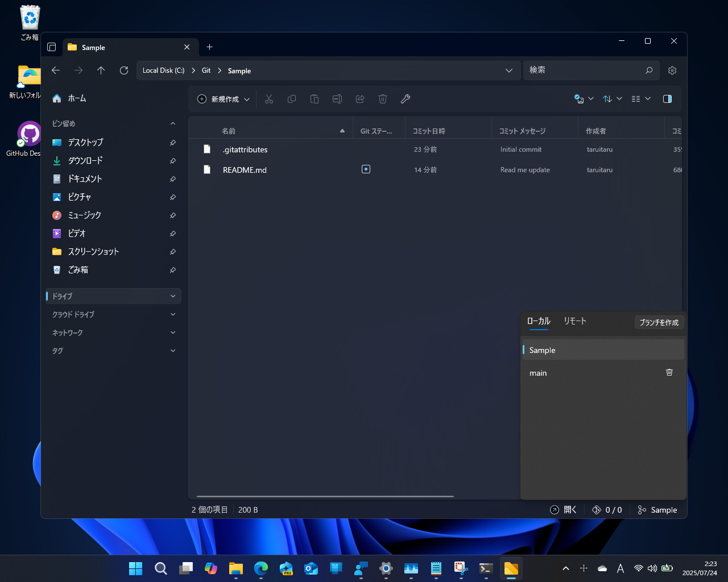This screenshot has width=728, height=582.
Task: Select the Rename icon in the toolbar
Action: point(337,98)
